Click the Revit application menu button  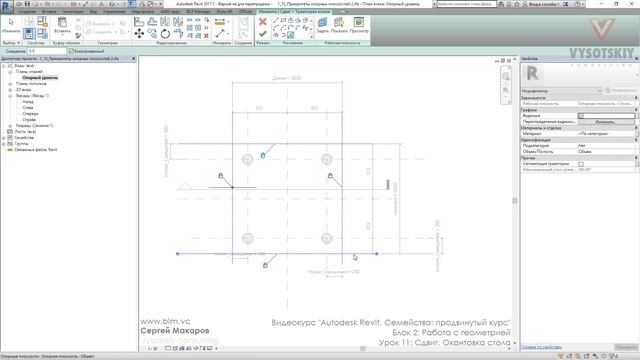point(7,6)
